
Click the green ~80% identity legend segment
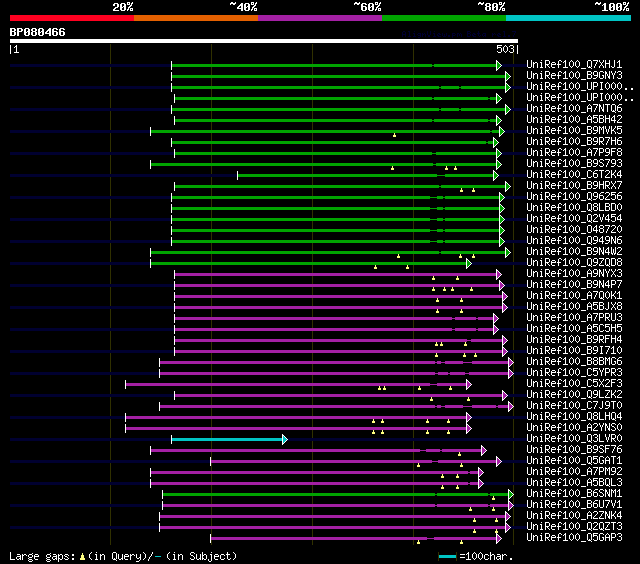pos(444,18)
